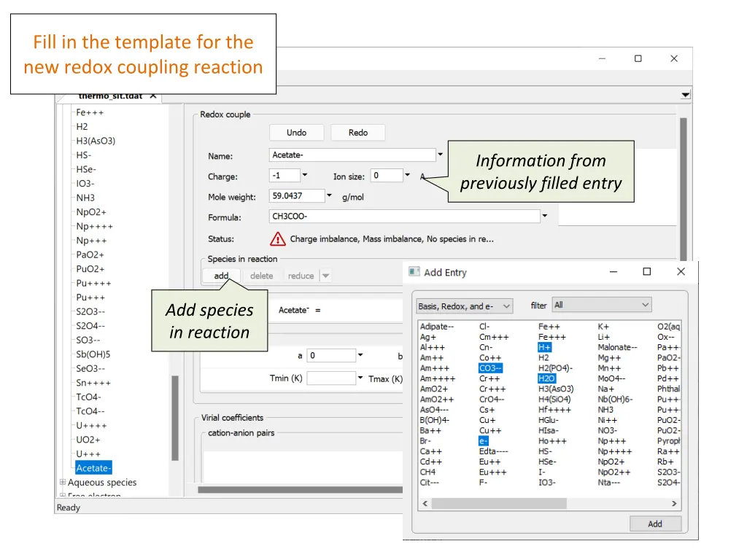
Task: Click the Mole weight field 59.0437
Action: coord(297,195)
